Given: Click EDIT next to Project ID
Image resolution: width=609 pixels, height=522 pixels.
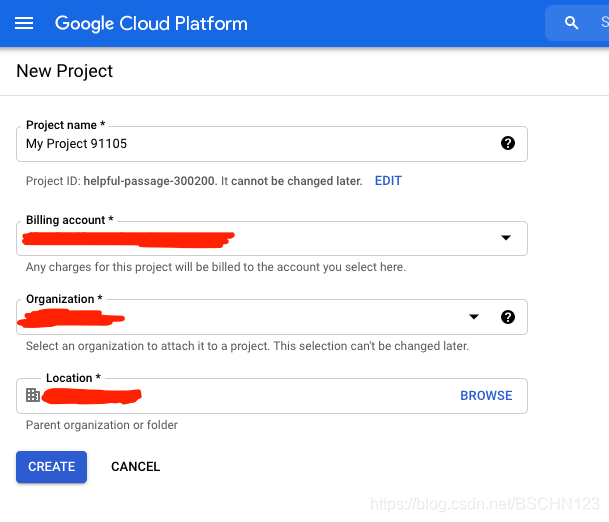Looking at the screenshot, I should click(388, 181).
